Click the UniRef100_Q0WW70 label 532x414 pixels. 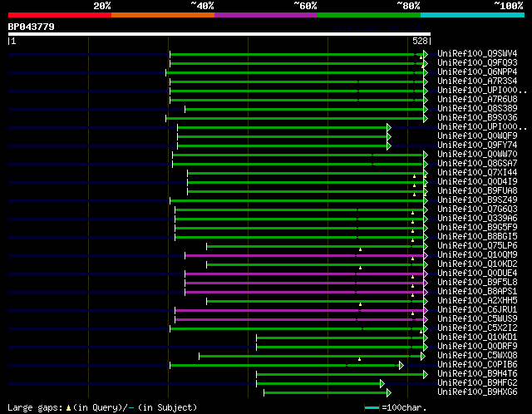click(x=477, y=155)
